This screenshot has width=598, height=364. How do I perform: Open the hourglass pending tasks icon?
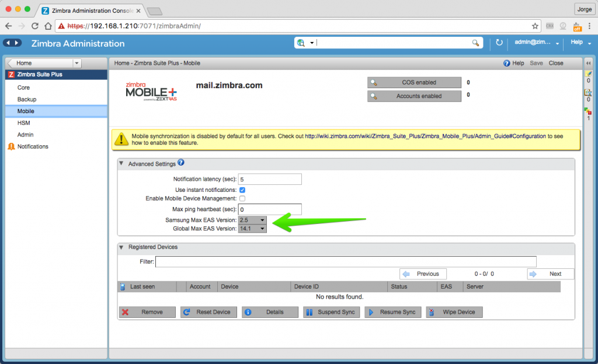coord(588,93)
